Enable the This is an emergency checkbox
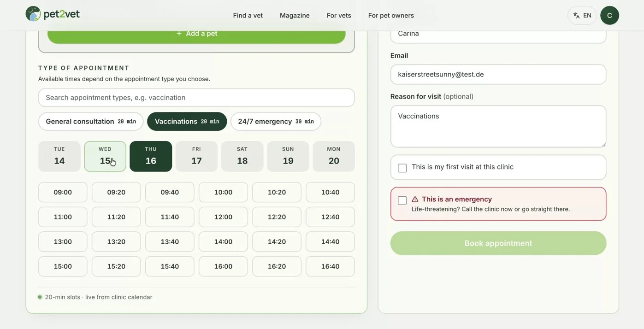The width and height of the screenshot is (644, 329). click(x=402, y=200)
